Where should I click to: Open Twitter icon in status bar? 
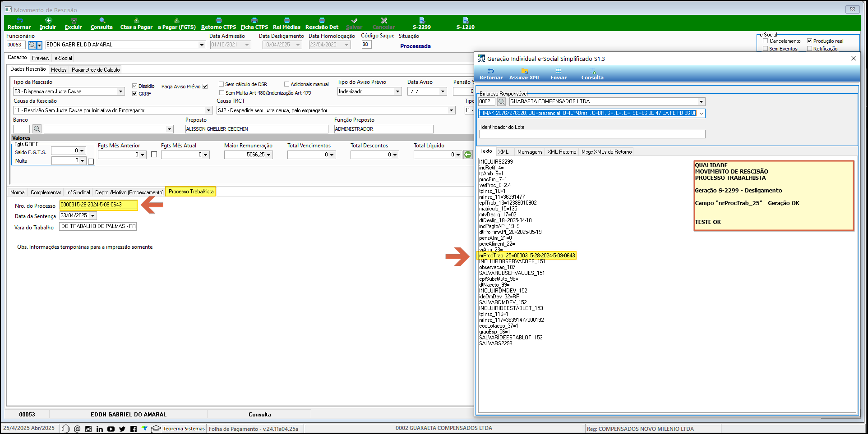click(x=122, y=429)
